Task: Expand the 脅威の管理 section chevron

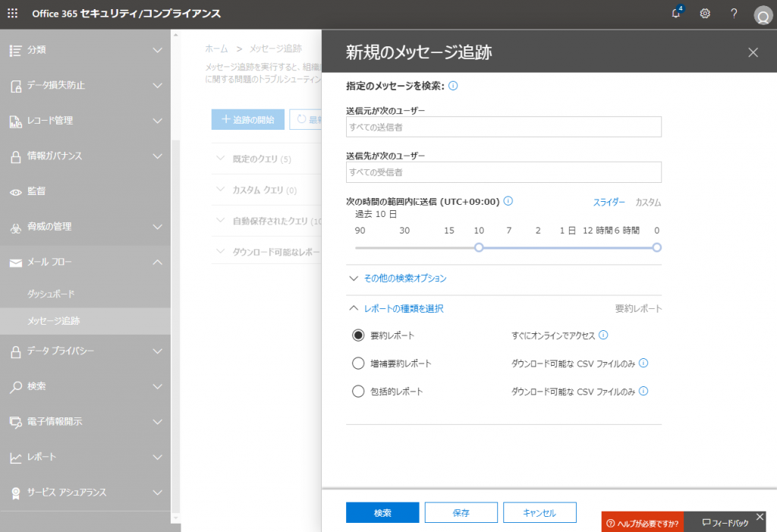Action: pos(158,227)
